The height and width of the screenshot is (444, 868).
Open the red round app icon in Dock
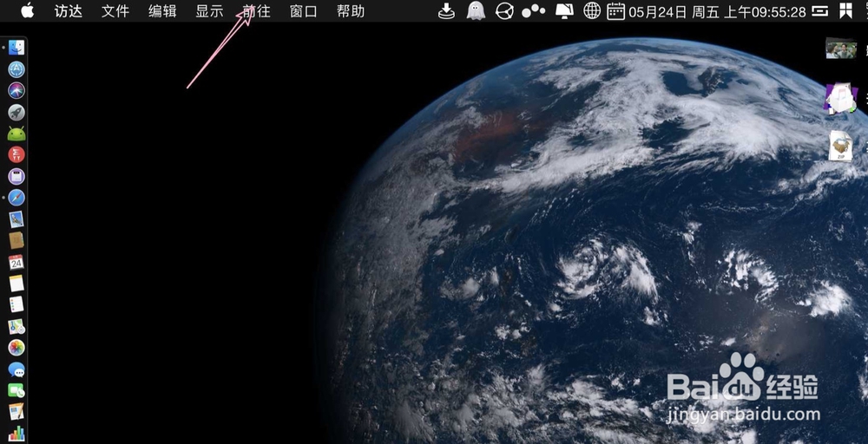[x=16, y=155]
